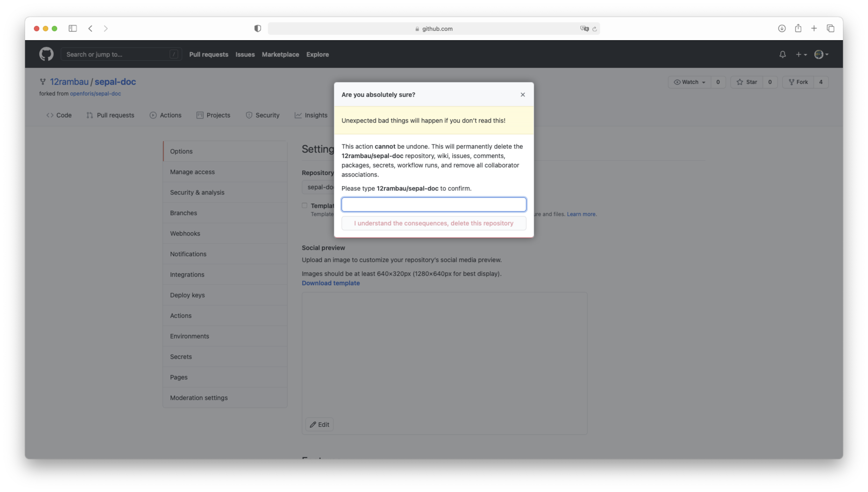The image size is (868, 492).
Task: Click the GitHub Octocat logo
Action: pyautogui.click(x=46, y=54)
